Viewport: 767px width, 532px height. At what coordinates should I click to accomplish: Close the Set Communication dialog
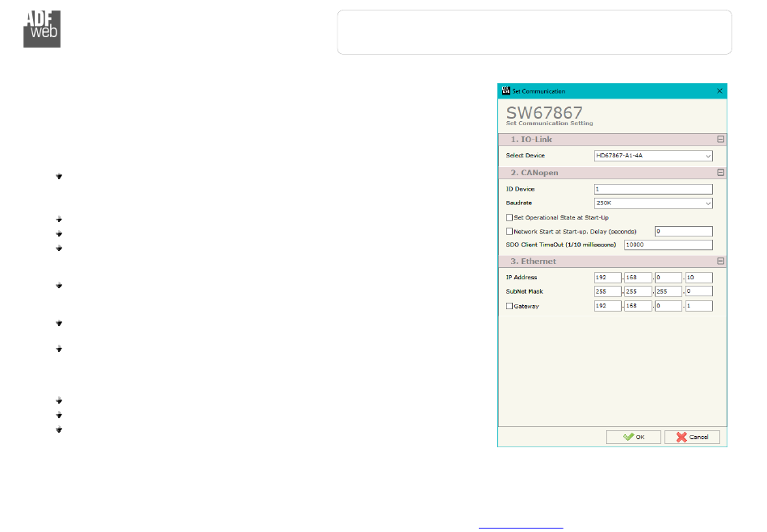tap(719, 91)
